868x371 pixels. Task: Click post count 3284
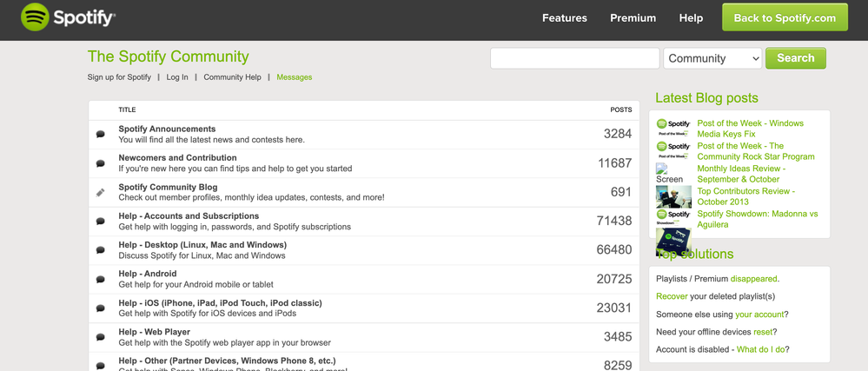click(x=618, y=134)
